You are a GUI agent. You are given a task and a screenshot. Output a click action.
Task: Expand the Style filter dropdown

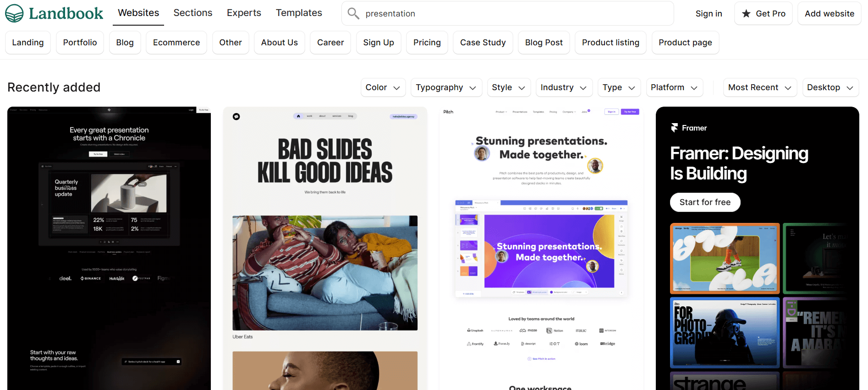pos(509,87)
